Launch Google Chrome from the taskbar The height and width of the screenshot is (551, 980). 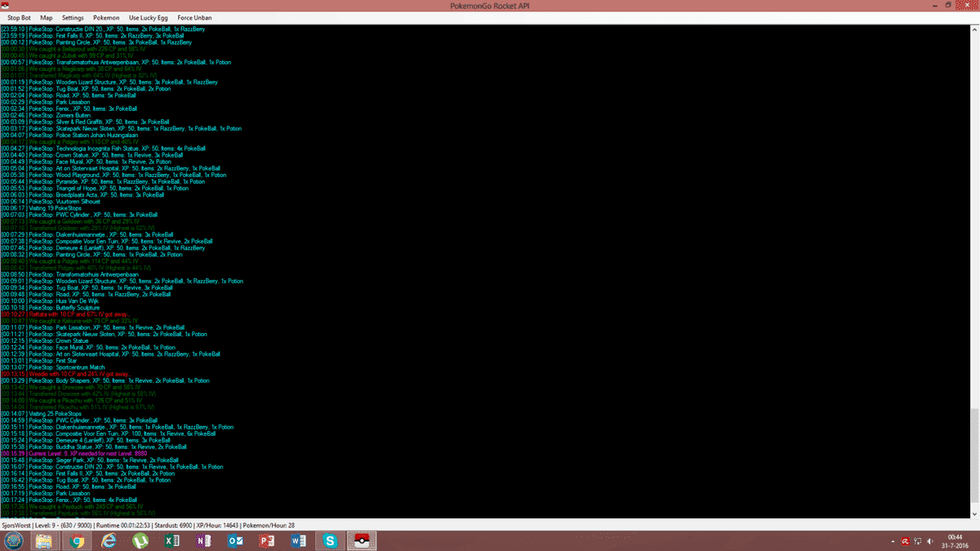pyautogui.click(x=77, y=540)
